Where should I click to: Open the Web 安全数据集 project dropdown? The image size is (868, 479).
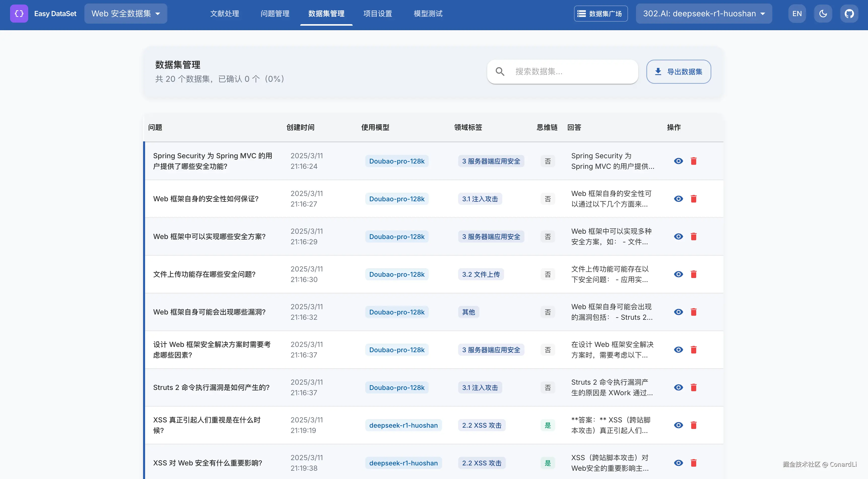(126, 14)
